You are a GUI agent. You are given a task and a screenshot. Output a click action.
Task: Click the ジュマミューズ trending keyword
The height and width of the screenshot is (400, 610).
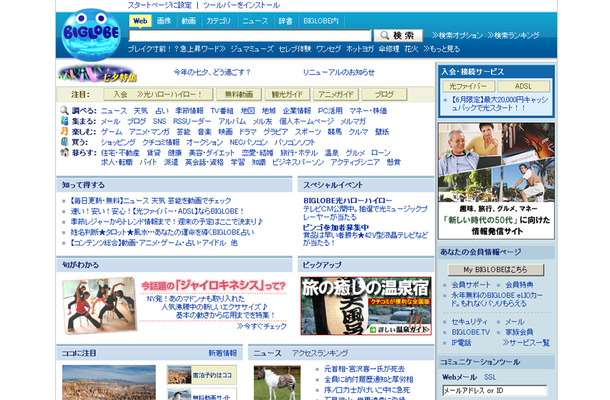click(252, 49)
